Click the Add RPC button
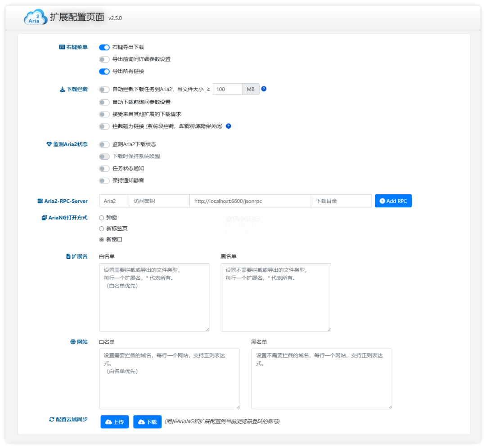 (393, 201)
